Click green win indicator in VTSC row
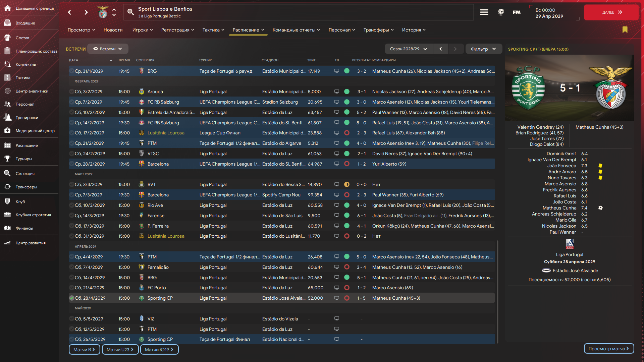 [347, 154]
